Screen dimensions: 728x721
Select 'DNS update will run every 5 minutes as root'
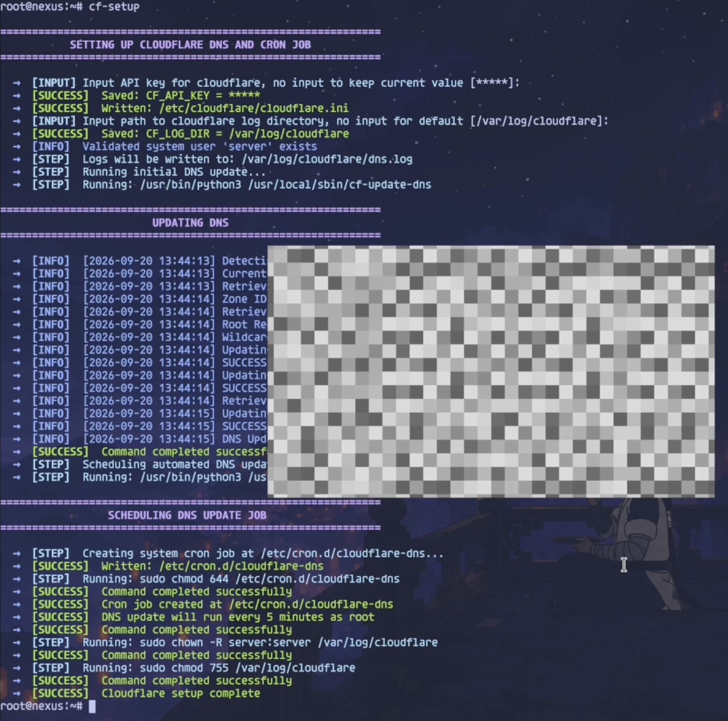tap(238, 617)
